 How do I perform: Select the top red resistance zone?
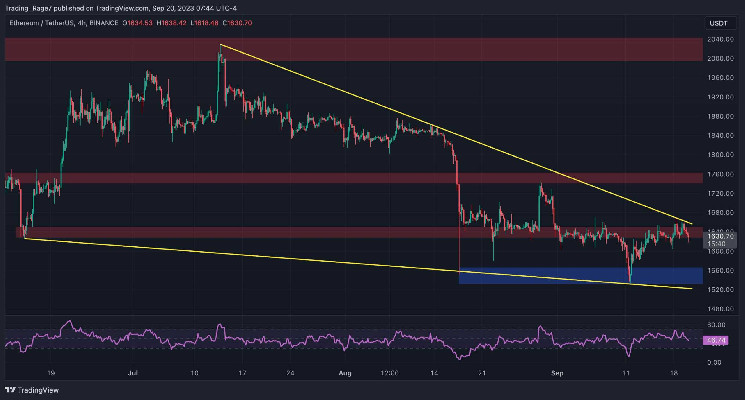350,49
